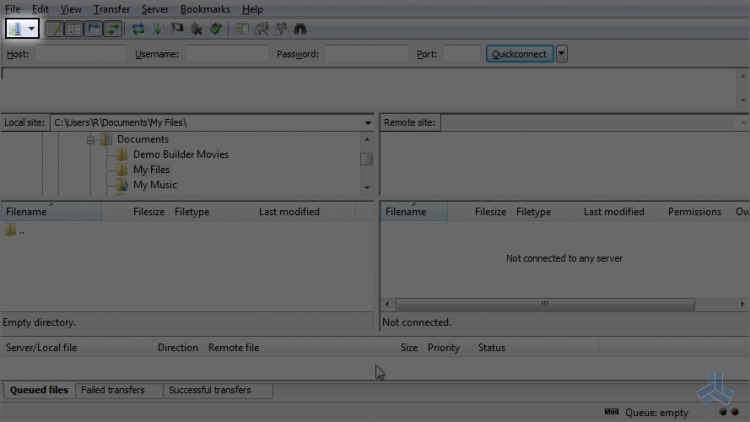Open the Remote site path dropdown

pos(744,122)
